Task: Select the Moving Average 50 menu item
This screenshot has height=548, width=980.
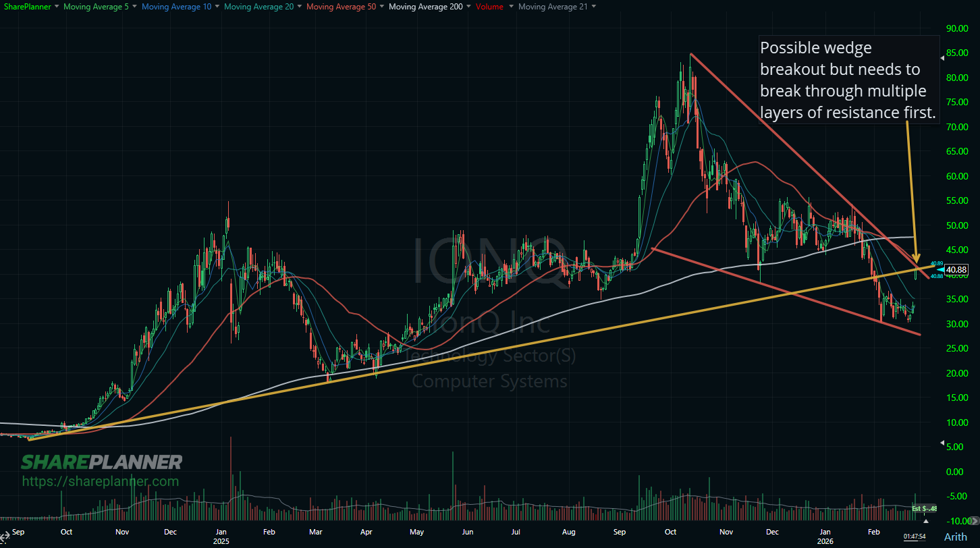Action: [341, 6]
